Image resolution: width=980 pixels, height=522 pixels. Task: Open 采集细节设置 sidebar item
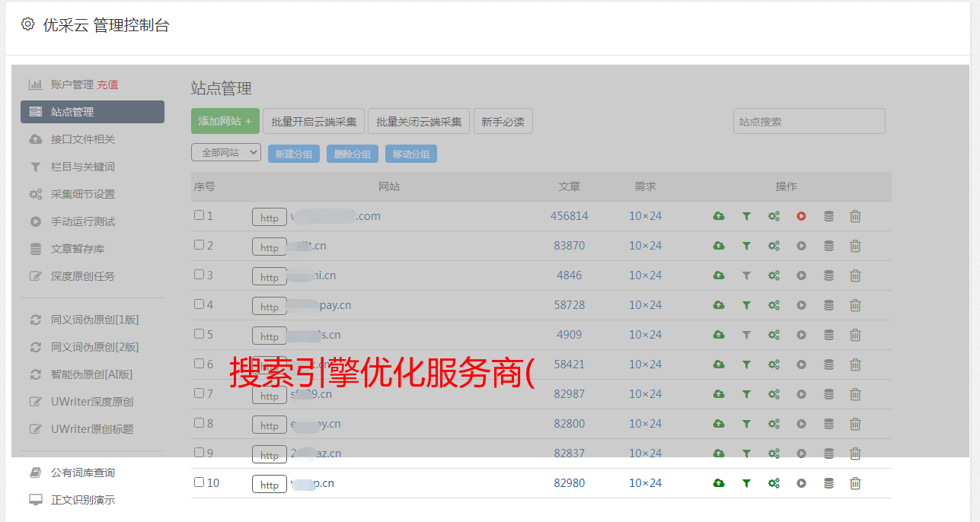[x=83, y=194]
